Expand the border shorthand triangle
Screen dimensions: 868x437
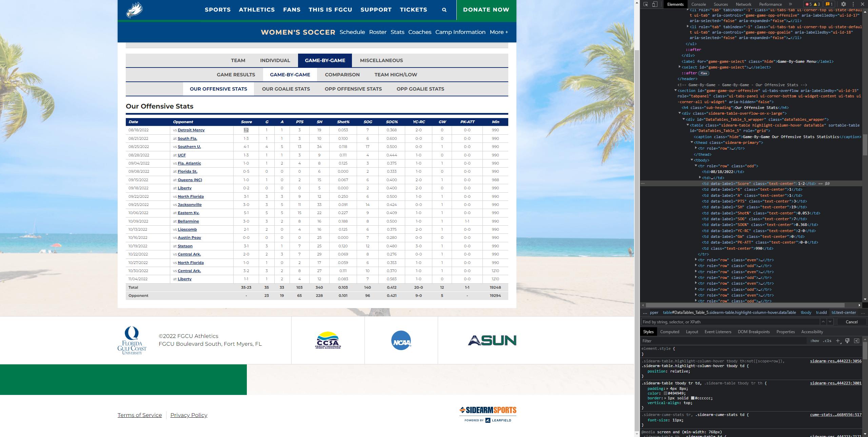click(665, 398)
